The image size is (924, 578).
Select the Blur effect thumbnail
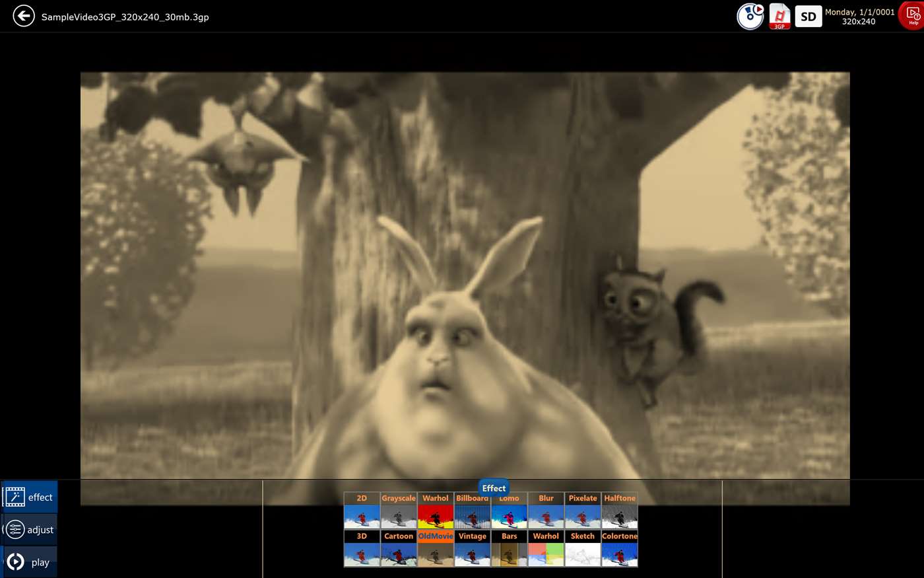(x=546, y=511)
